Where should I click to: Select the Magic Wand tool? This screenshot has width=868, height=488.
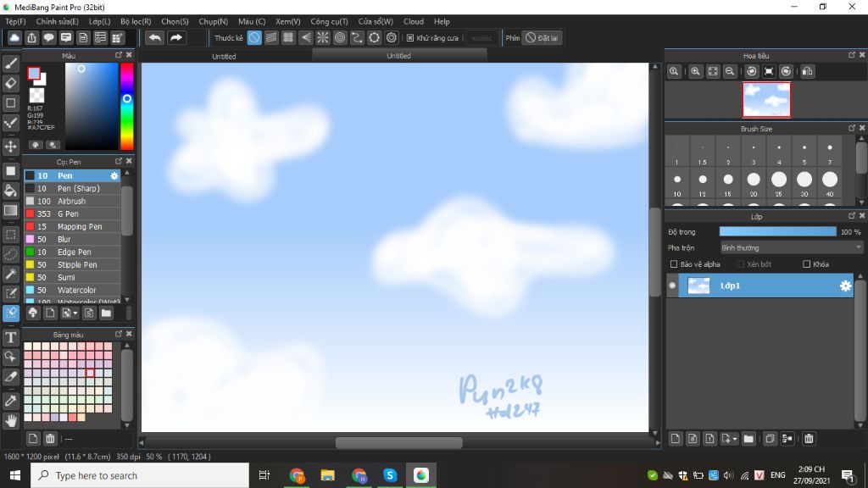10,274
